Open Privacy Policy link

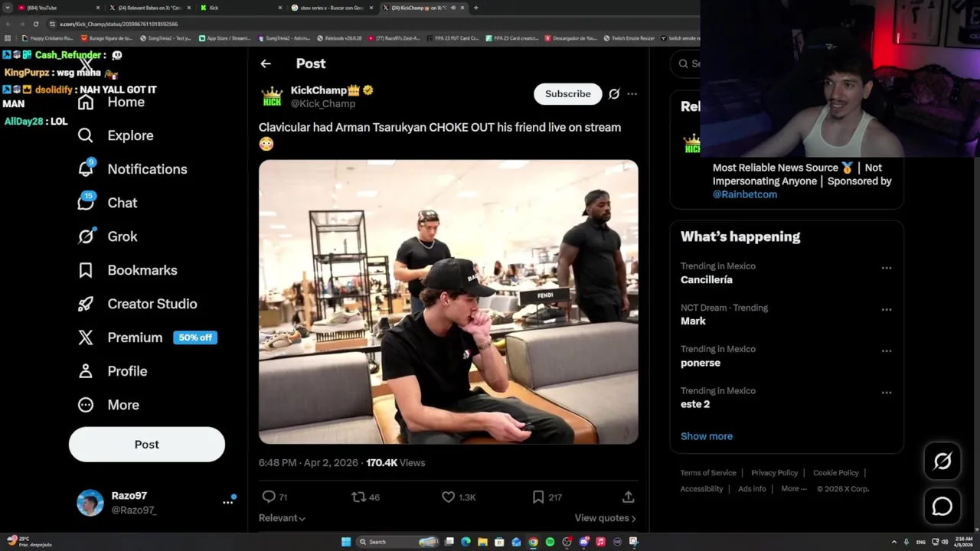pos(774,473)
